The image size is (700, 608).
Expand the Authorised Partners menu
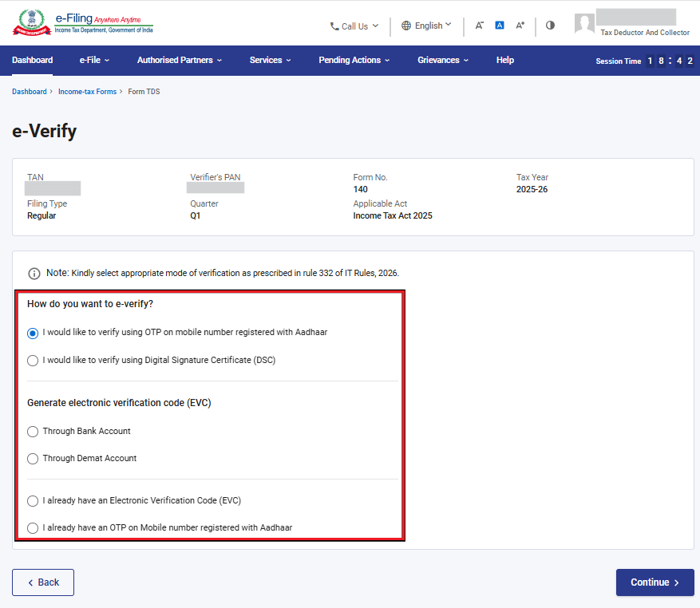(180, 61)
